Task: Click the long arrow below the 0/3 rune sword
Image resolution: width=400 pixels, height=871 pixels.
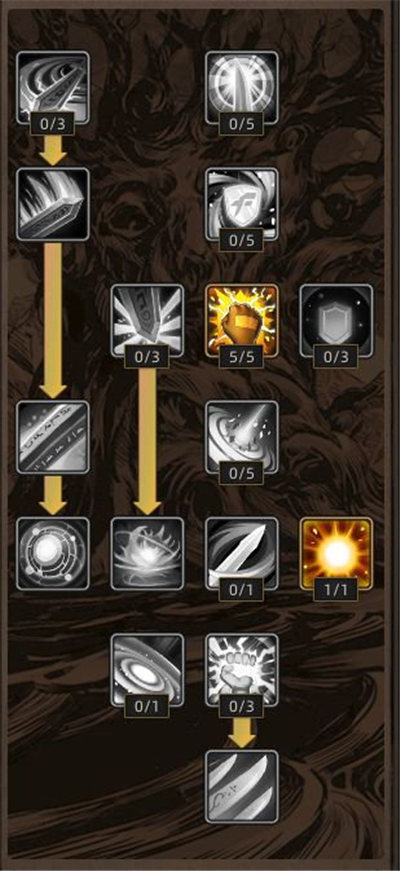Action: pyautogui.click(x=147, y=441)
